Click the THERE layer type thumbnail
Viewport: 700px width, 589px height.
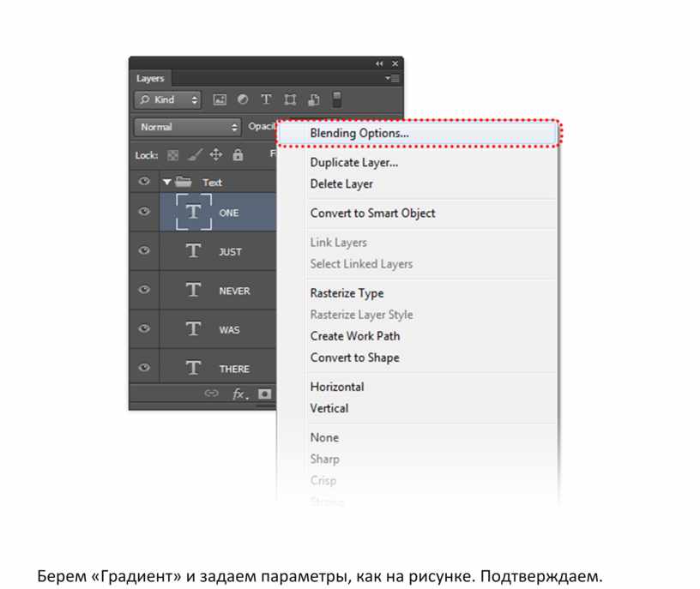click(193, 368)
